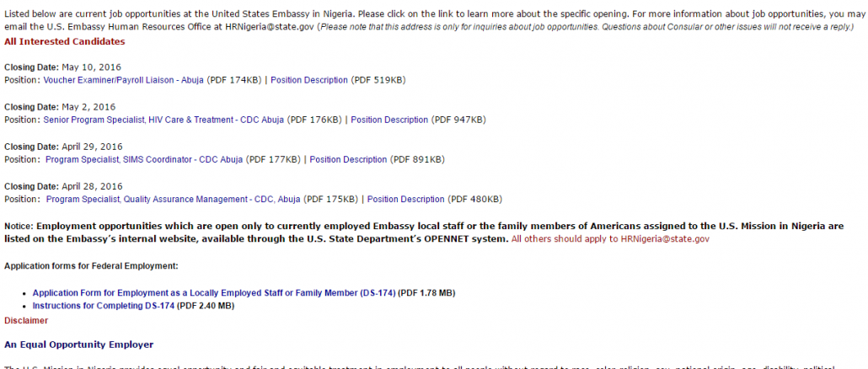Image resolution: width=868 pixels, height=369 pixels.
Task: Click Application forms for Federal Employment heading
Action: pyautogui.click(x=91, y=266)
